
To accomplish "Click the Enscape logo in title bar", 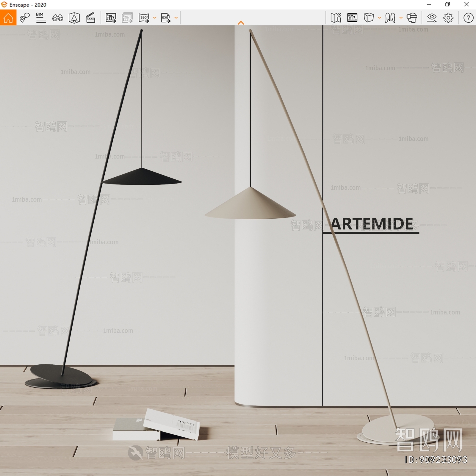I will 4,4.
